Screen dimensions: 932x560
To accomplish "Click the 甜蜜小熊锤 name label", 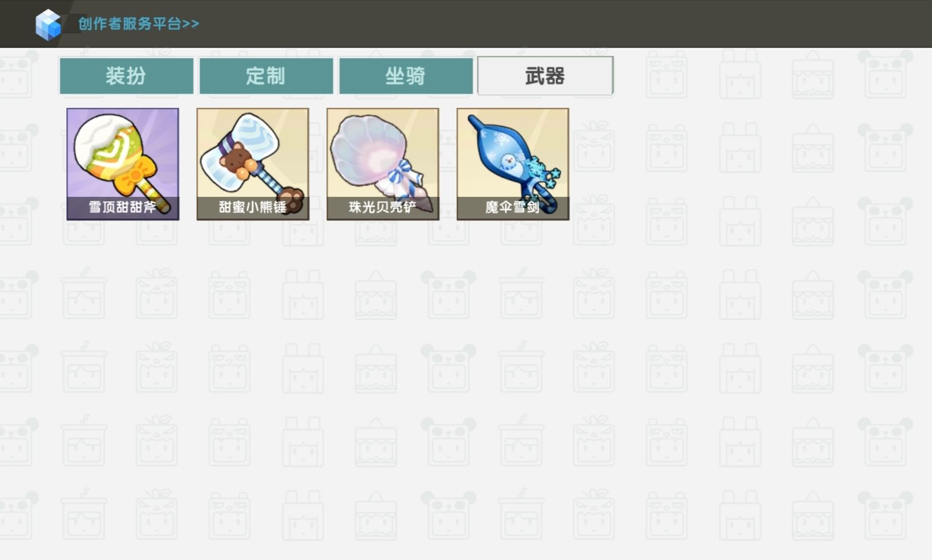I will (x=253, y=207).
